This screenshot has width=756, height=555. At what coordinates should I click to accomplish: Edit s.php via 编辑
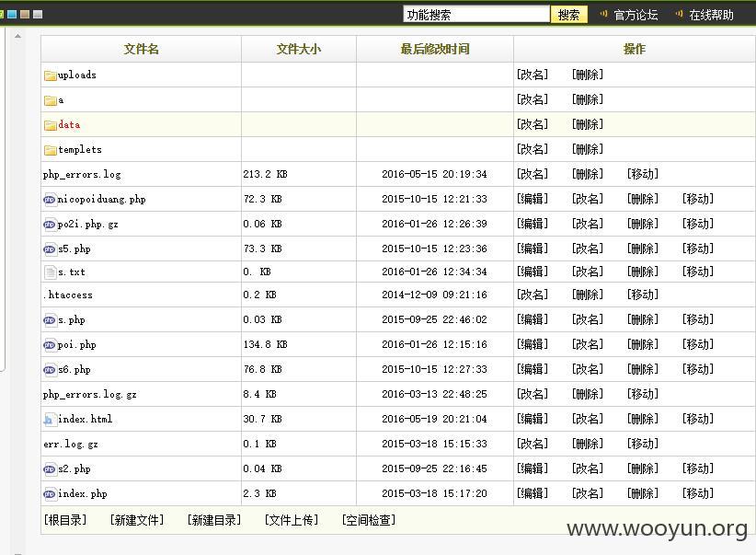(x=533, y=319)
